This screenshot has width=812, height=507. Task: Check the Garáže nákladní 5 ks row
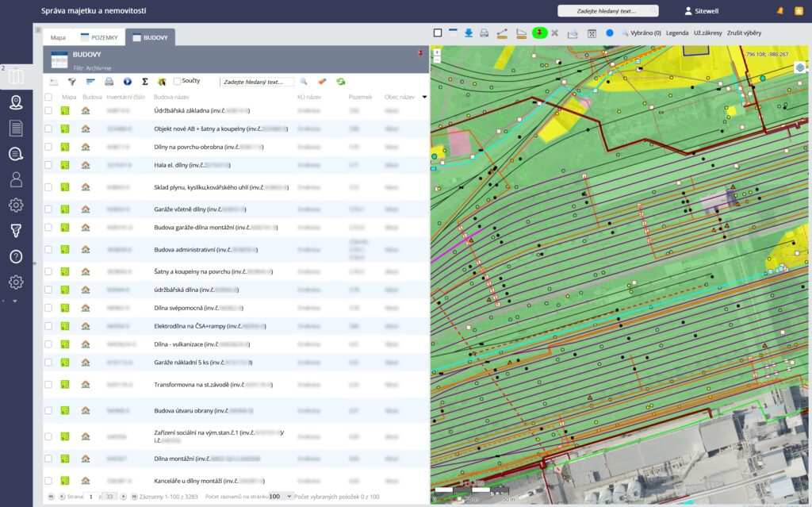(48, 363)
